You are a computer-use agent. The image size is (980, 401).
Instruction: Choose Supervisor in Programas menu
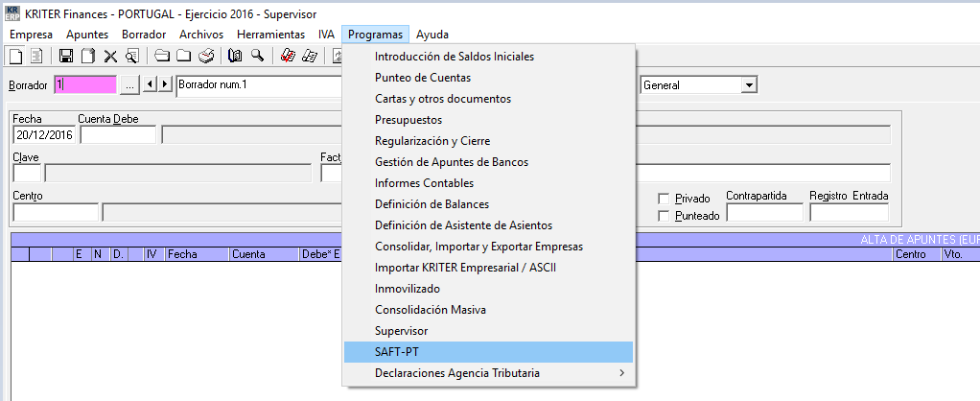pos(488,331)
